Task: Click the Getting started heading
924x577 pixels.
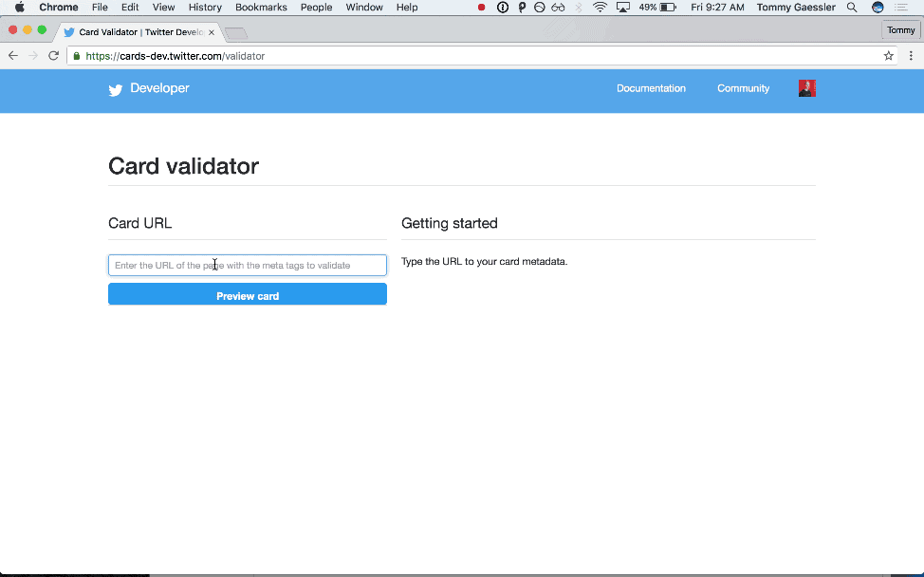Action: coord(450,223)
